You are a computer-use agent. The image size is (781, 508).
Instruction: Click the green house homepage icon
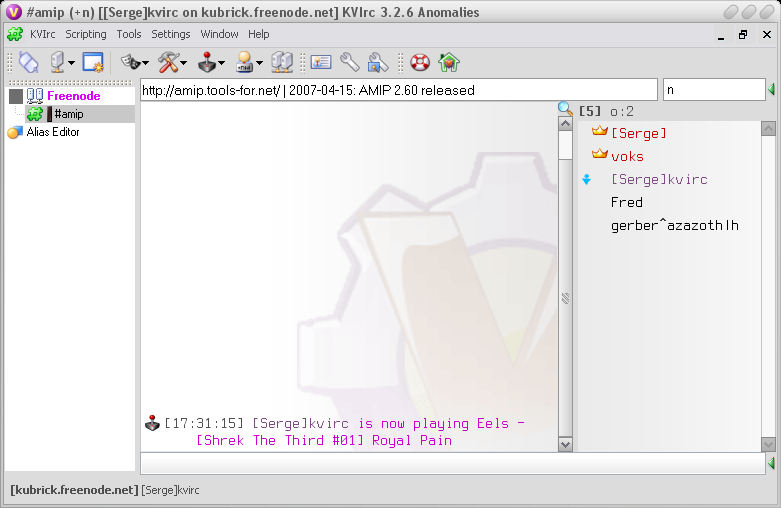449,63
